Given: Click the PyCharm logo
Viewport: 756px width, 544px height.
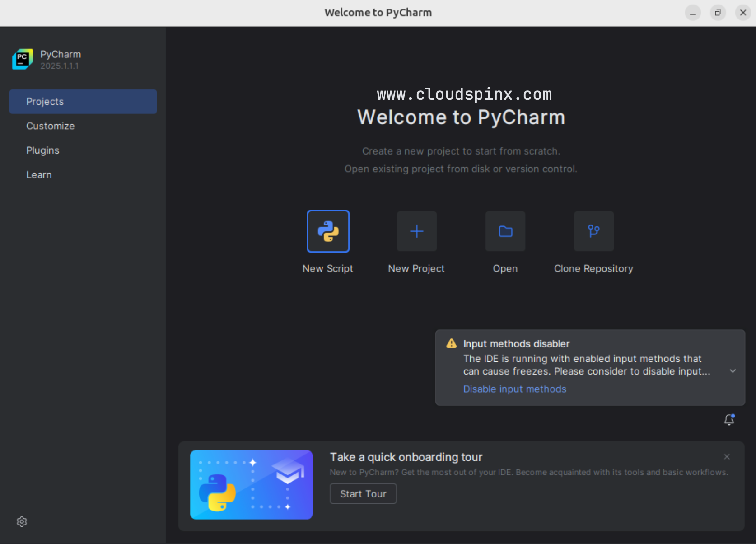Looking at the screenshot, I should click(22, 59).
